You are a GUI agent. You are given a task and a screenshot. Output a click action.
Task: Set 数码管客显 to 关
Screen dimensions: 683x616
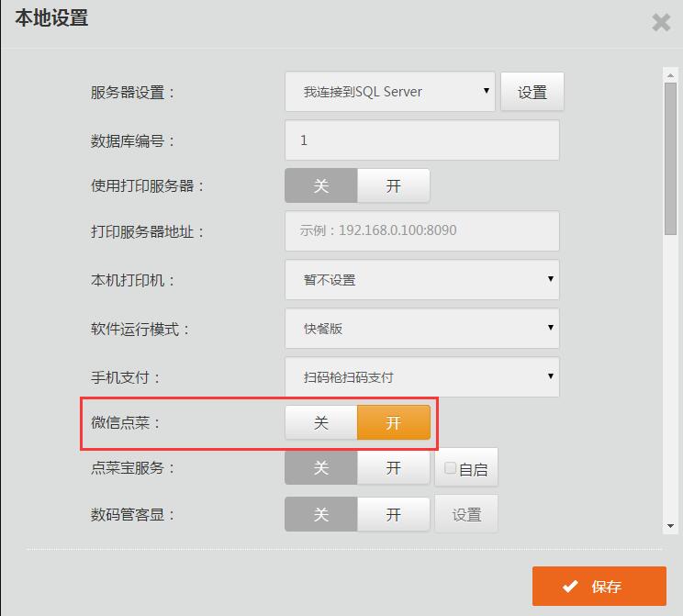click(320, 514)
